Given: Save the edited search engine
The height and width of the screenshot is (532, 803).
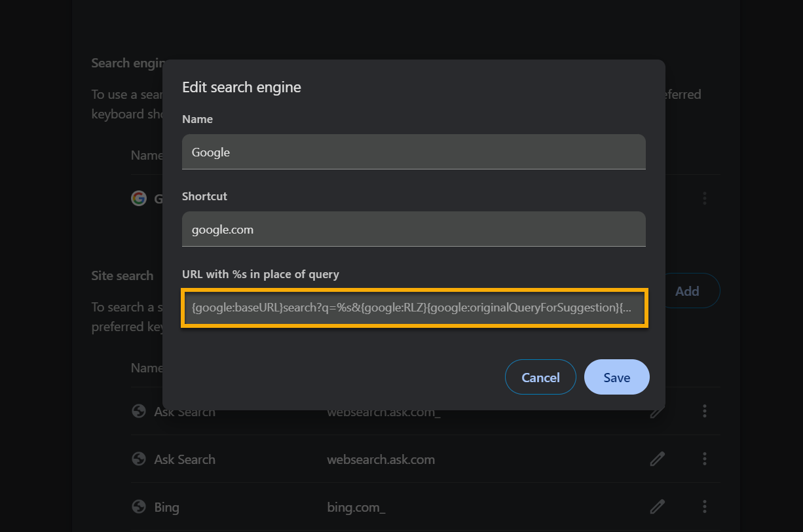Looking at the screenshot, I should [x=616, y=377].
